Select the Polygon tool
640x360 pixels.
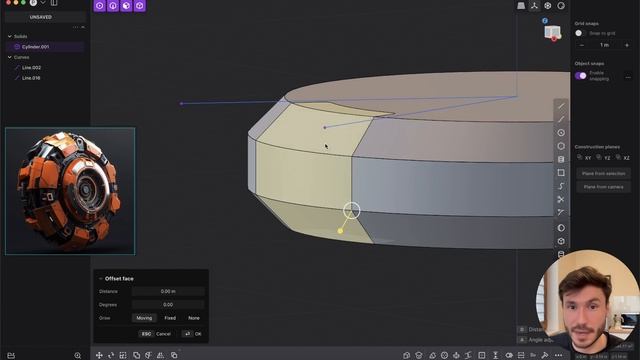click(x=561, y=146)
